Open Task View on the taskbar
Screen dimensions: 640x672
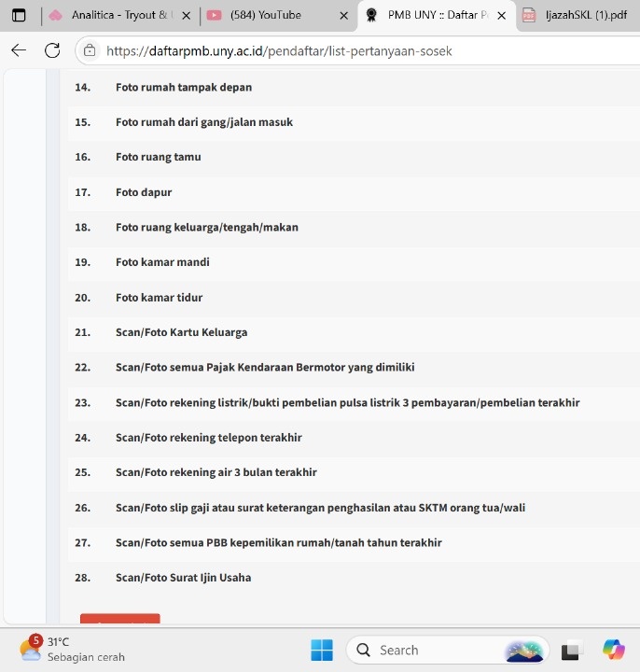pos(572,651)
